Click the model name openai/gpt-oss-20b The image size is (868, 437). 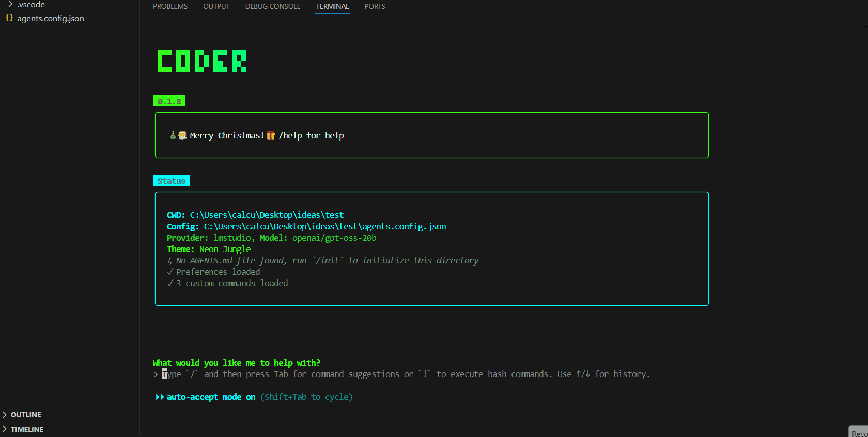coord(334,238)
